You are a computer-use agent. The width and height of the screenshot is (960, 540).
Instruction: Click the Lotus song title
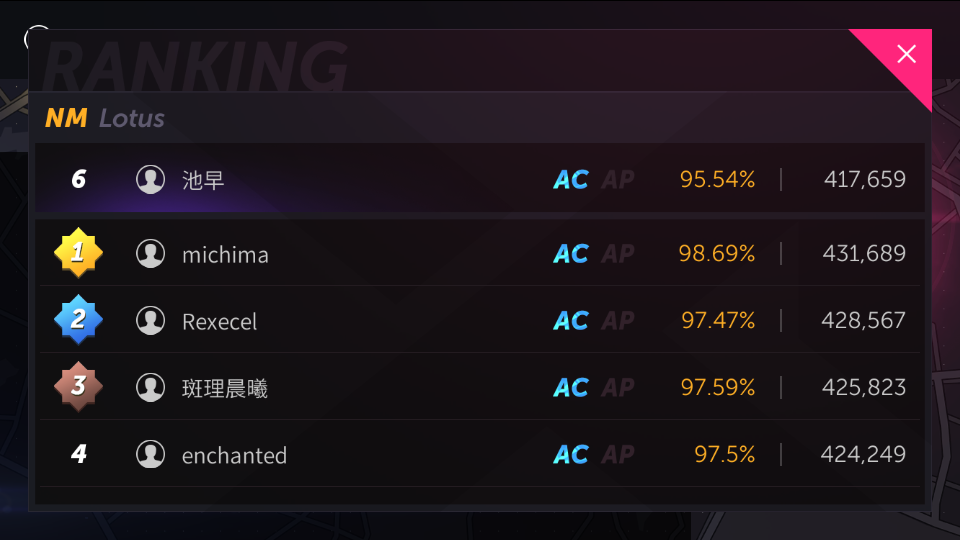pyautogui.click(x=132, y=118)
